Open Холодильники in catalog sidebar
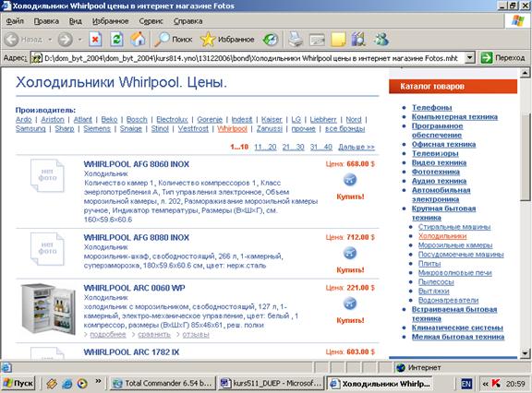 point(442,236)
